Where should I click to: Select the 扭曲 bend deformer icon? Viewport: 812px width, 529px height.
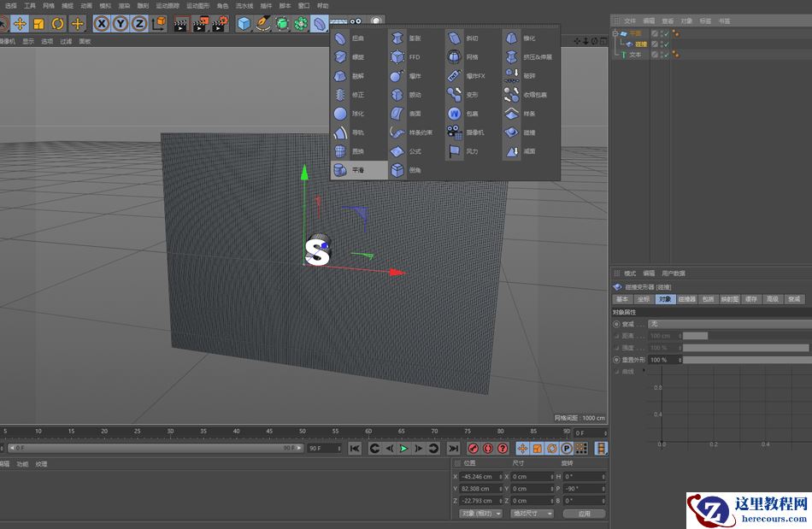[338, 38]
